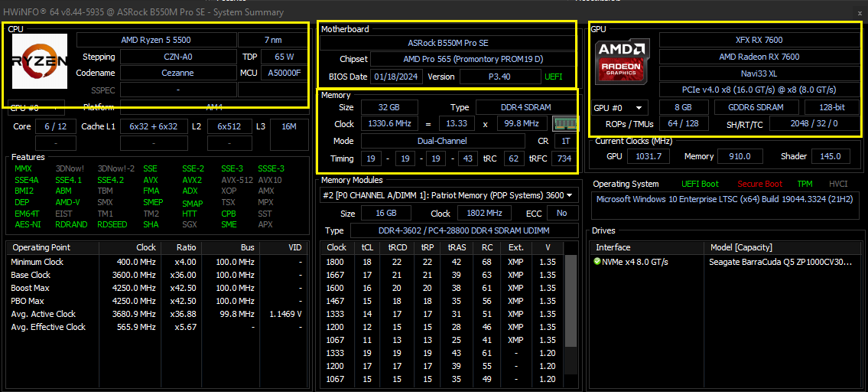
Task: Click the 6x512 L2 cache value
Action: coord(229,126)
